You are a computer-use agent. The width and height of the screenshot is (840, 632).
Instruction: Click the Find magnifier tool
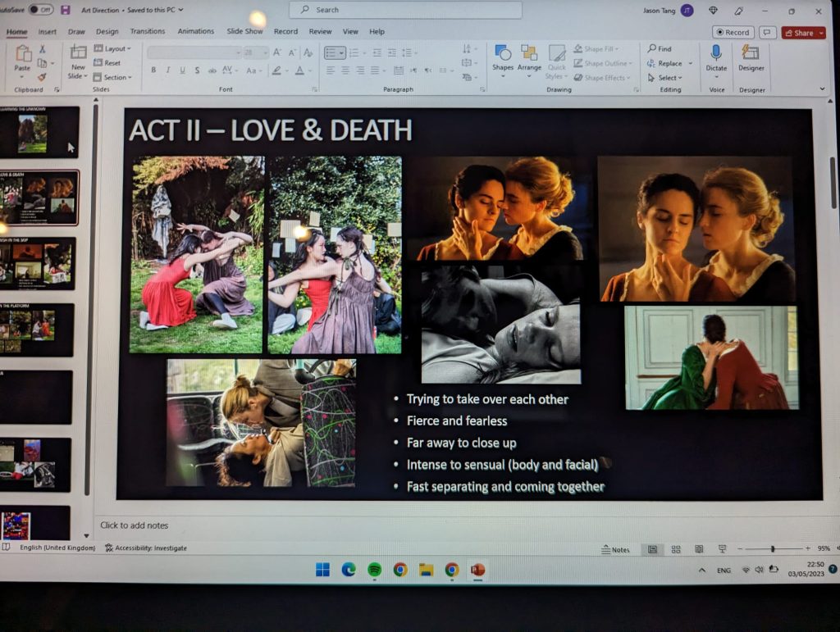[660, 48]
